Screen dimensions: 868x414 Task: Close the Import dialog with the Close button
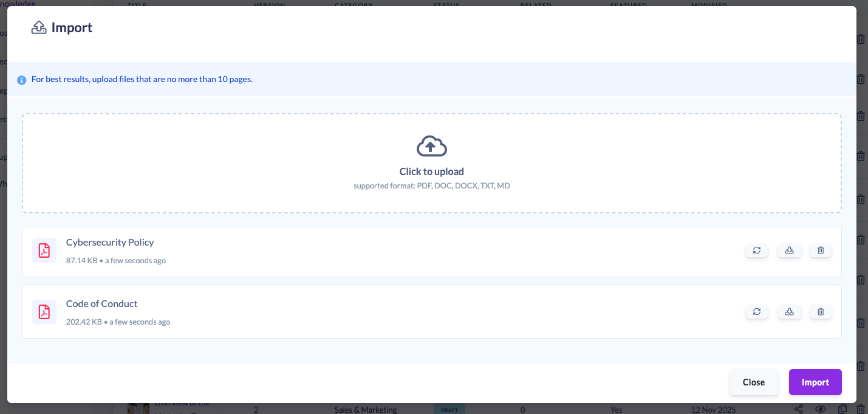pos(753,382)
